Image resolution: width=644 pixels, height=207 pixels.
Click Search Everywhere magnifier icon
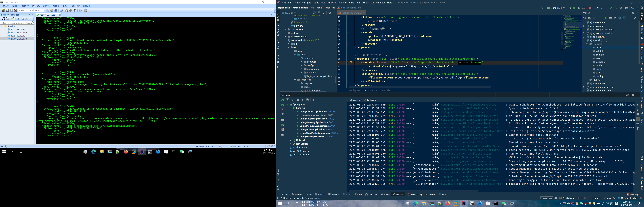642,8
